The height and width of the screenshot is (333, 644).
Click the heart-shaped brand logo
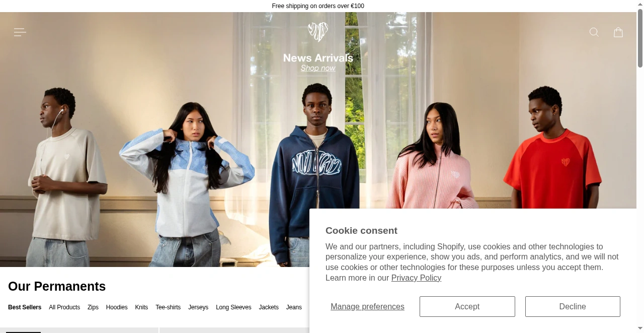point(318,32)
